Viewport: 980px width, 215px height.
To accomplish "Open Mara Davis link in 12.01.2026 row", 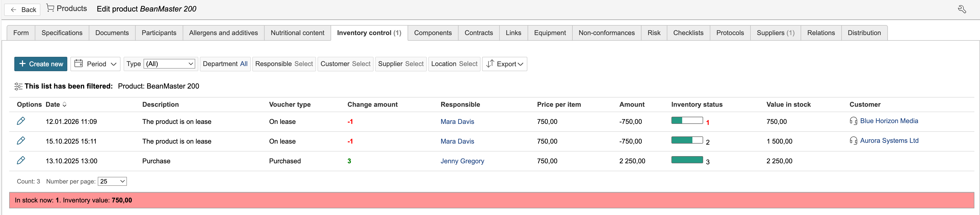I will (457, 122).
